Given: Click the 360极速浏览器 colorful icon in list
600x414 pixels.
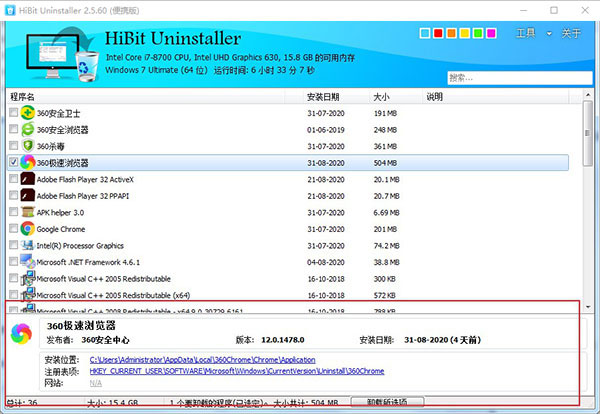Looking at the screenshot, I should coord(28,162).
